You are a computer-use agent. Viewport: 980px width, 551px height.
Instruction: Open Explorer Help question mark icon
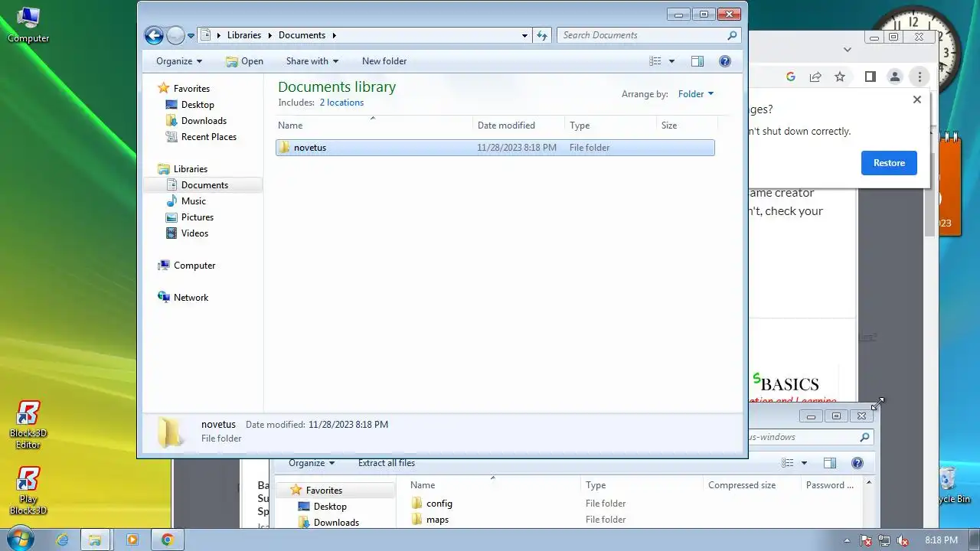pos(725,61)
